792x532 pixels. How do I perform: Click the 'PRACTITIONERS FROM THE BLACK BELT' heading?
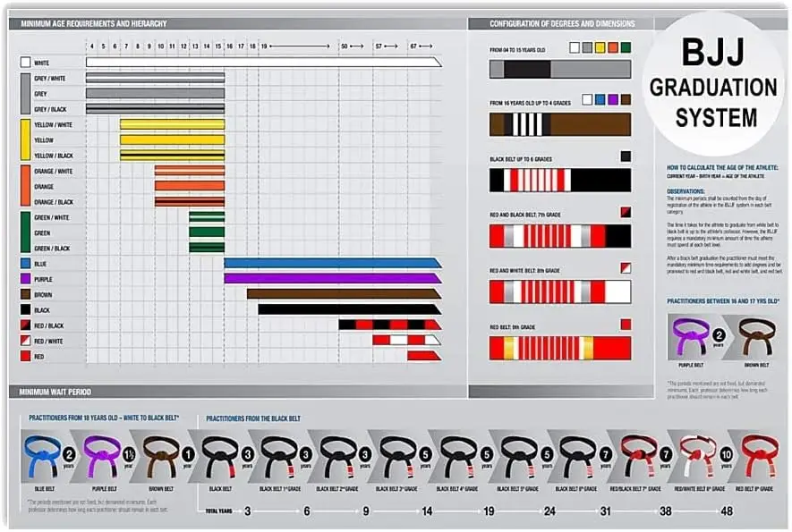click(253, 418)
